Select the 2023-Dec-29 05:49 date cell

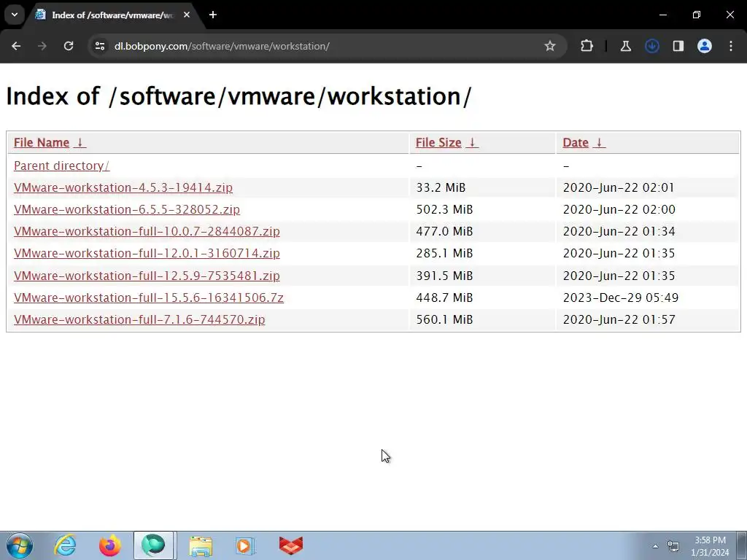click(648, 297)
